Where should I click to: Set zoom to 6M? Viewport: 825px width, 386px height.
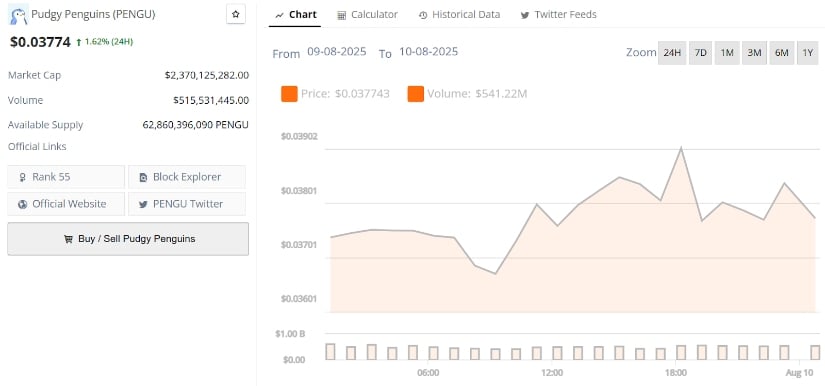point(782,53)
